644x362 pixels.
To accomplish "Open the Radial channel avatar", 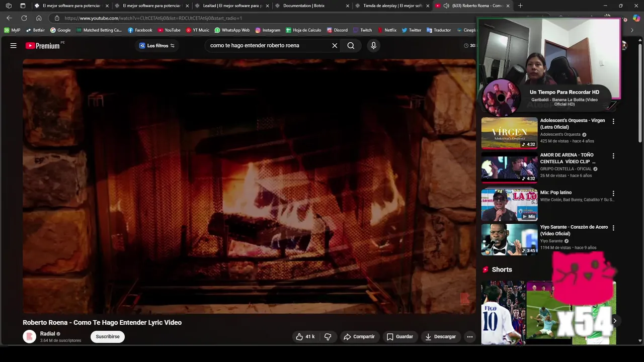I will [30, 336].
